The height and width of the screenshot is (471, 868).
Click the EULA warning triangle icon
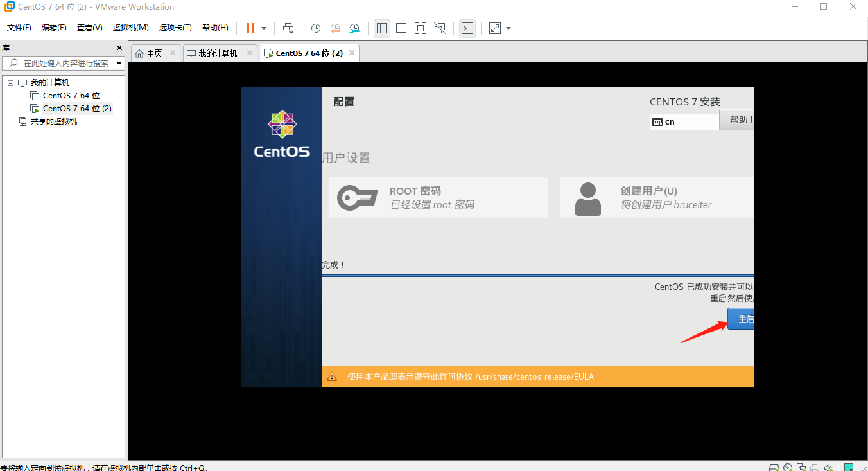[332, 377]
